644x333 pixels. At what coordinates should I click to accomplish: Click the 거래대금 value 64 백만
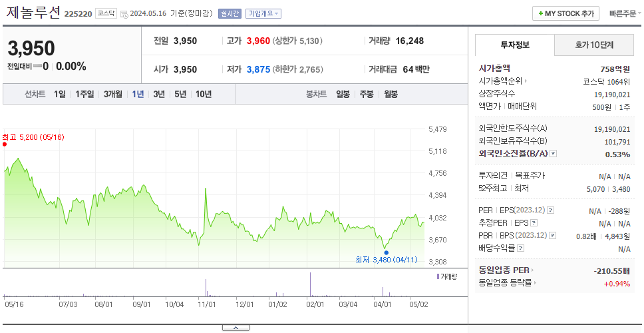click(416, 69)
